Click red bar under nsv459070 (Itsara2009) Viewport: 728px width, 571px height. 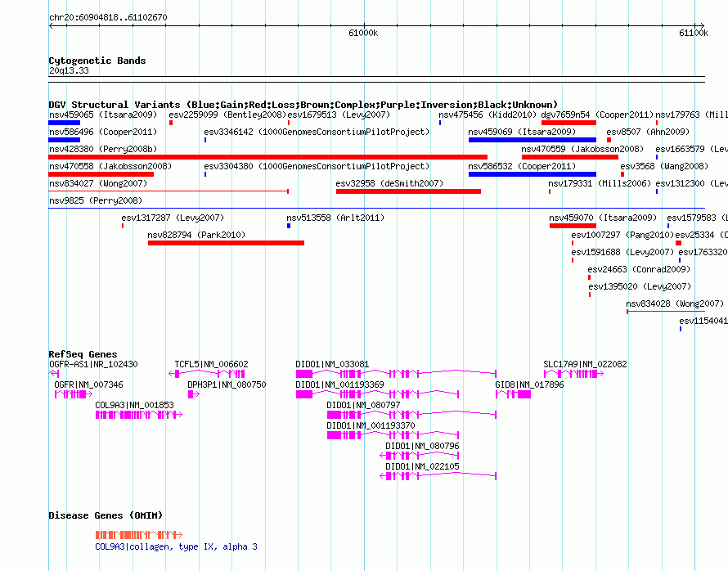(573, 226)
